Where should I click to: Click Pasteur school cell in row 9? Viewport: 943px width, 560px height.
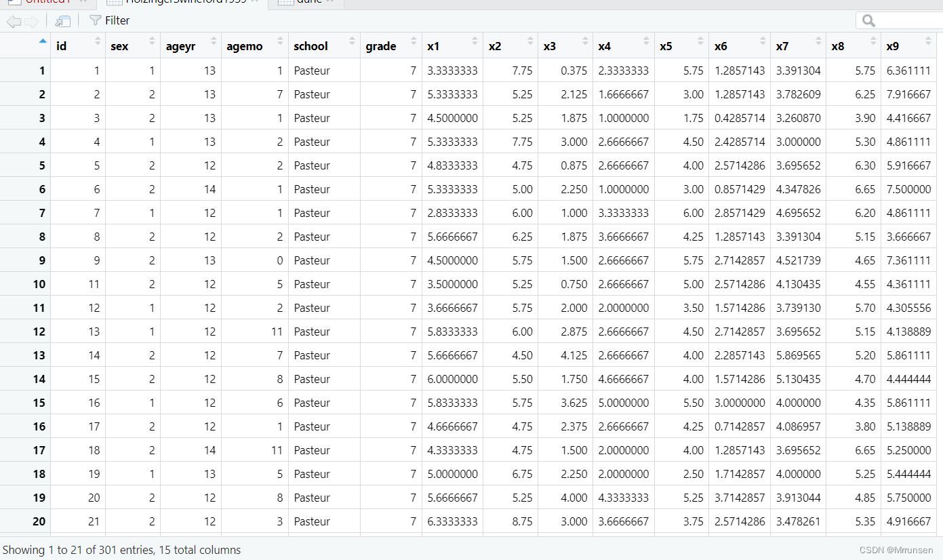click(312, 260)
